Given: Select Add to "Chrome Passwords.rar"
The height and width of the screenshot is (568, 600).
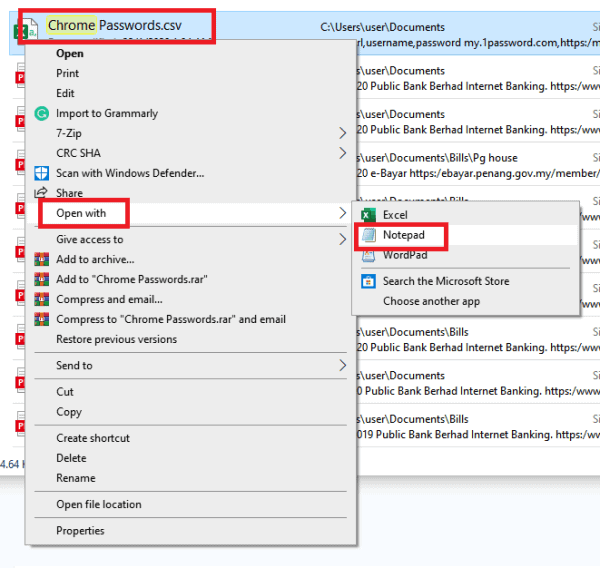Looking at the screenshot, I should coord(132,279).
